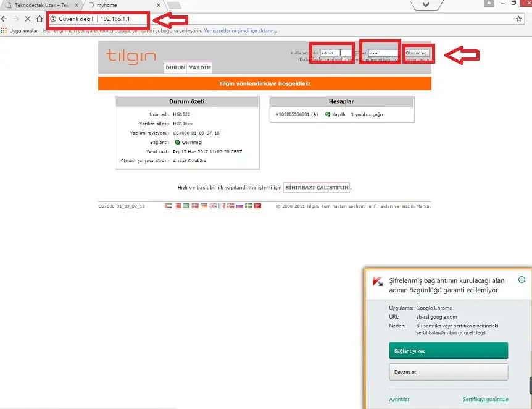Click the Russian flag language icon

tap(239, 206)
